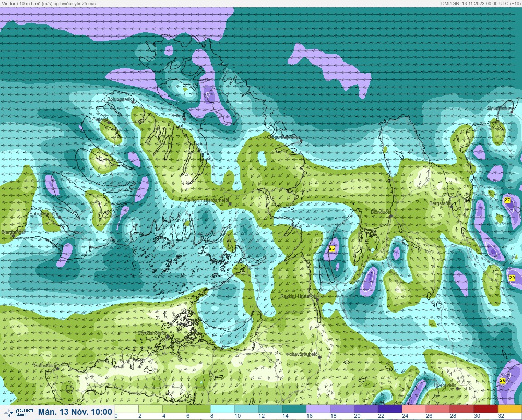Pick the turquoise 10–12 m/s legend swatch
The image size is (522, 420).
246,409
